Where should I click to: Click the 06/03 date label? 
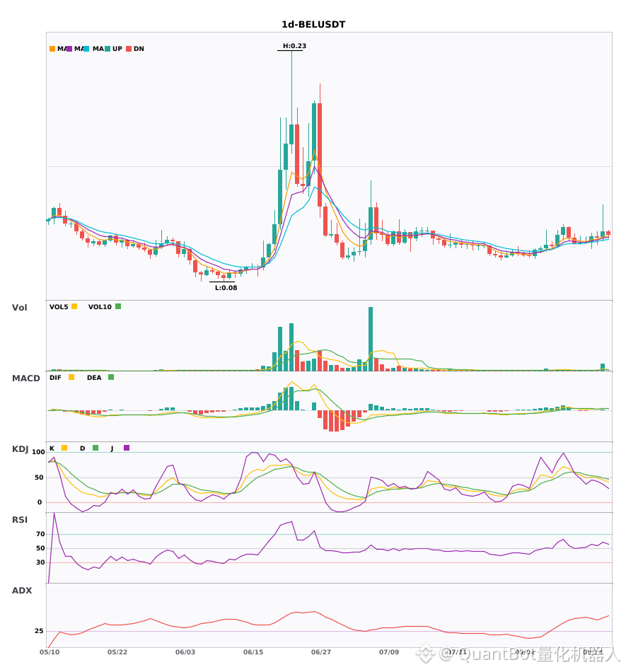185,652
